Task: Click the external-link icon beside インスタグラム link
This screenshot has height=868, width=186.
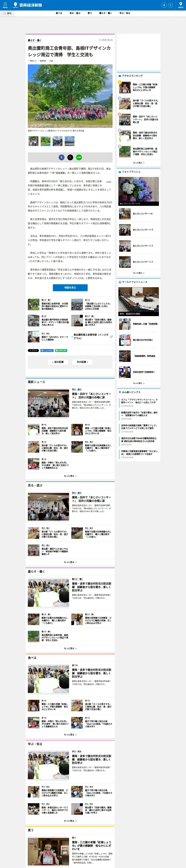Action: pos(111,336)
